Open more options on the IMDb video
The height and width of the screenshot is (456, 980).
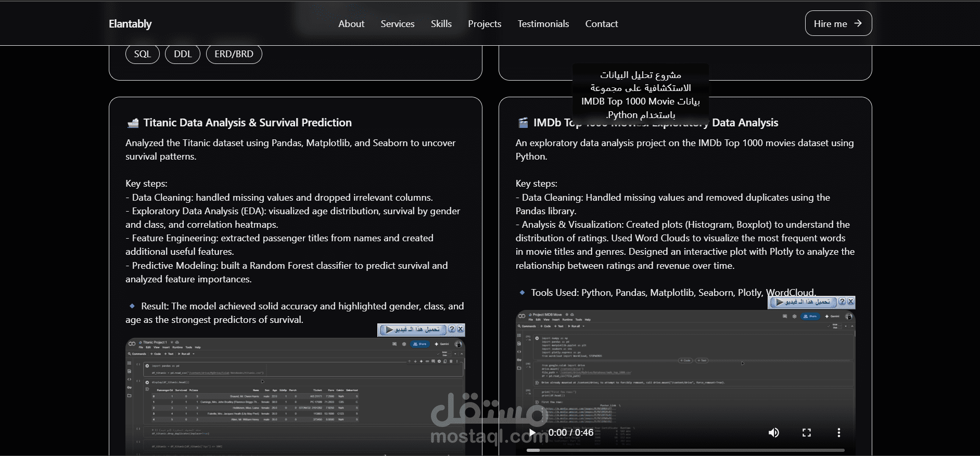(x=838, y=433)
